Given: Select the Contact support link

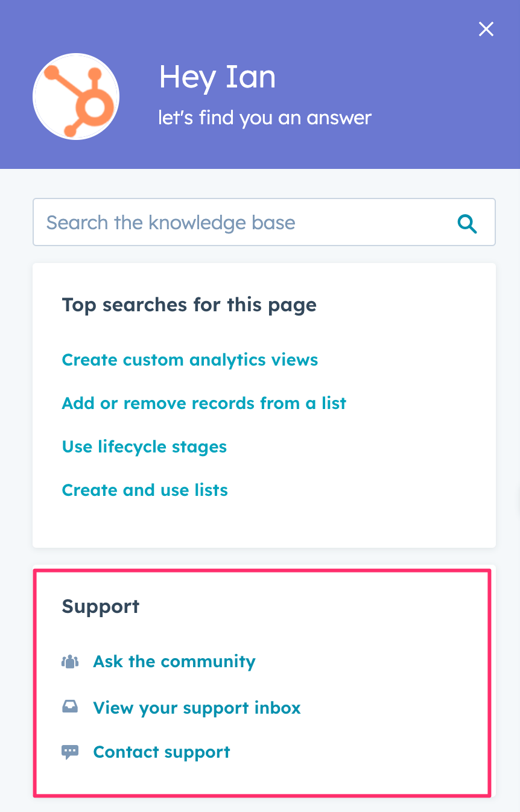Looking at the screenshot, I should (162, 752).
